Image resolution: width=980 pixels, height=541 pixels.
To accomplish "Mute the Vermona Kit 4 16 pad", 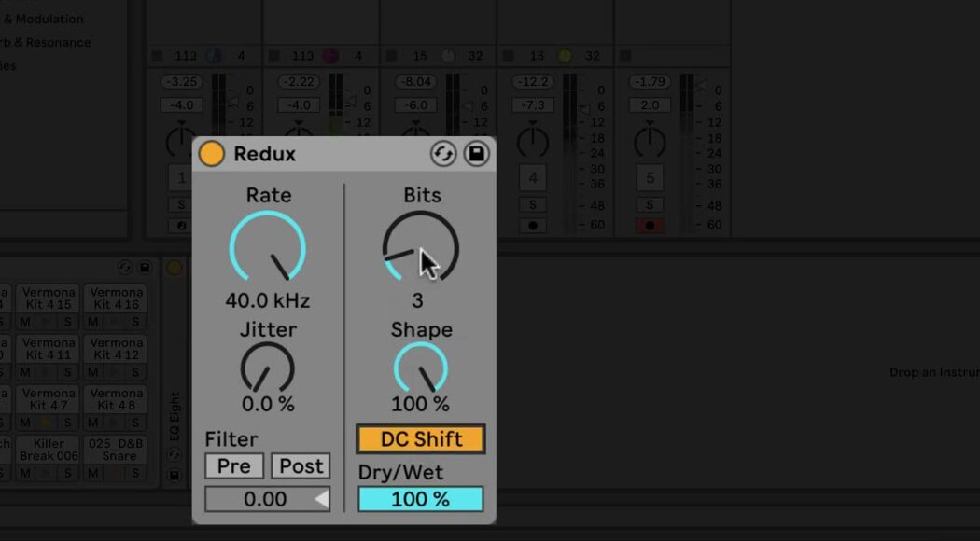I will pos(92,322).
